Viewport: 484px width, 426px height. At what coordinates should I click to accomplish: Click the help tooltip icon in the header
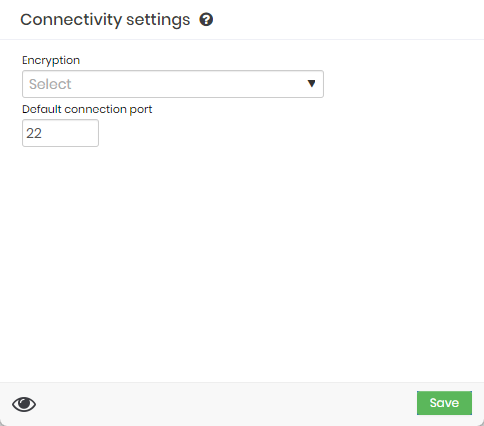pos(206,20)
